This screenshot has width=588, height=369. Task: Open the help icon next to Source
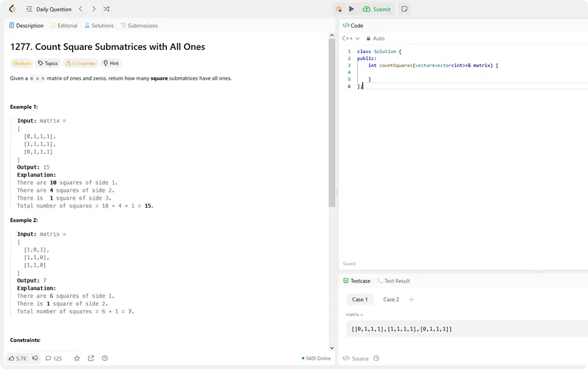[376, 358]
